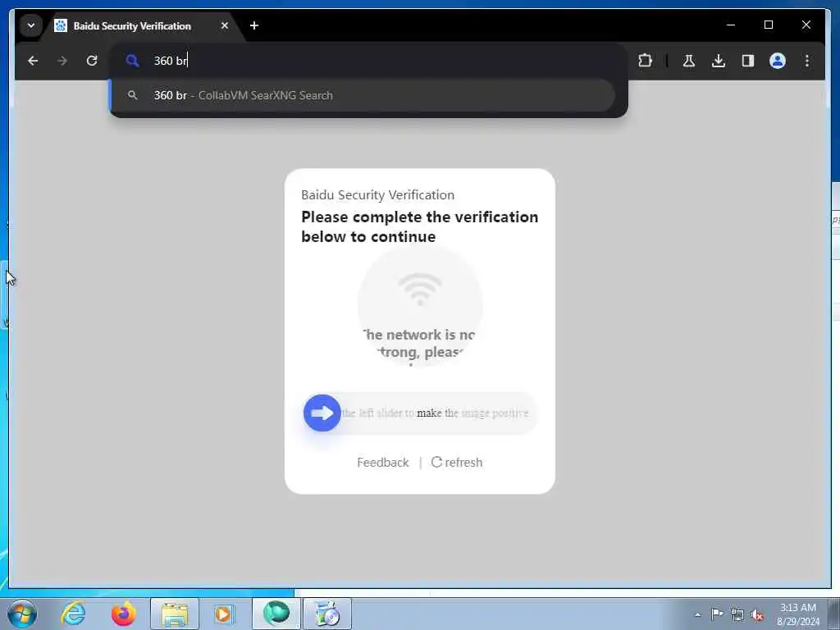The width and height of the screenshot is (840, 630).
Task: Close the Baidu Security Verification tab
Action: tap(225, 25)
